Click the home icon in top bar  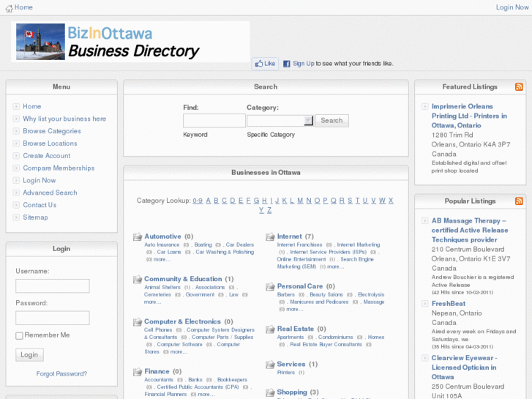(x=9, y=8)
